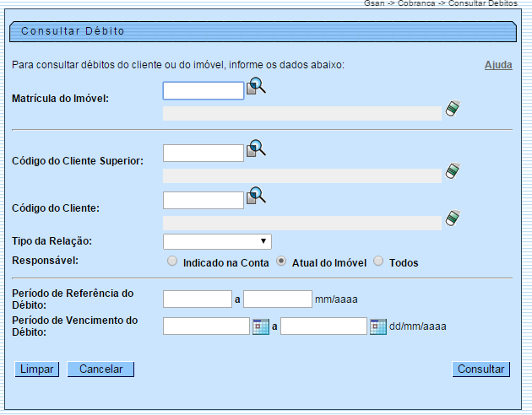Click search icon beside Matrícula do Imóvel
Viewport: 532px width, 415px height.
(x=256, y=86)
